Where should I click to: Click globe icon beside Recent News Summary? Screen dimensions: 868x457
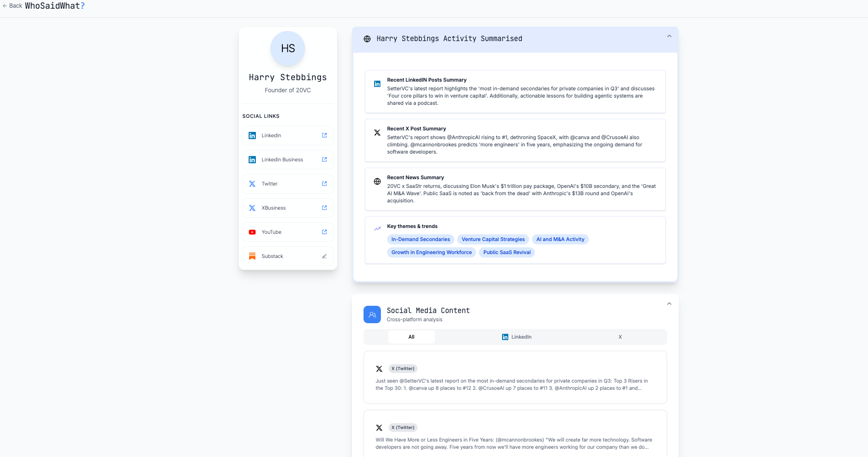click(x=377, y=182)
